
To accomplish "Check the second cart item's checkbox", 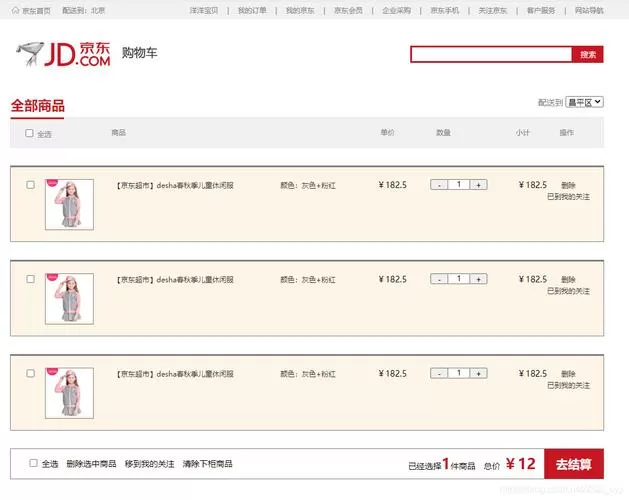I will (x=30, y=279).
